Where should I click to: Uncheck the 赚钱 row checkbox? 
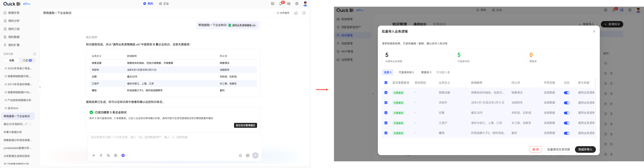click(x=386, y=133)
